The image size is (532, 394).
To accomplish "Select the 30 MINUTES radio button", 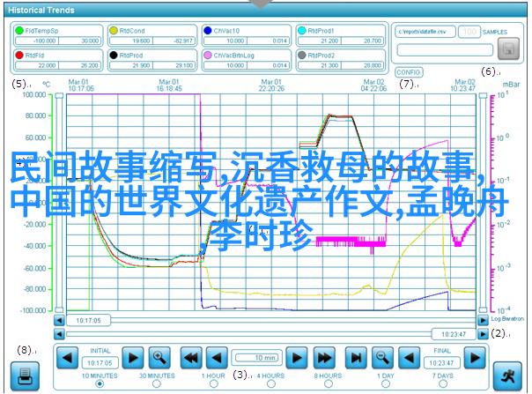I will 157,383.
